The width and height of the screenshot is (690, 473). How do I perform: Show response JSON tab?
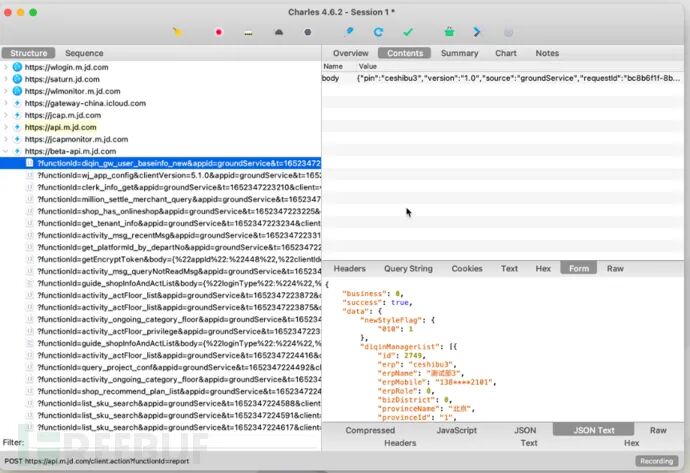click(525, 430)
